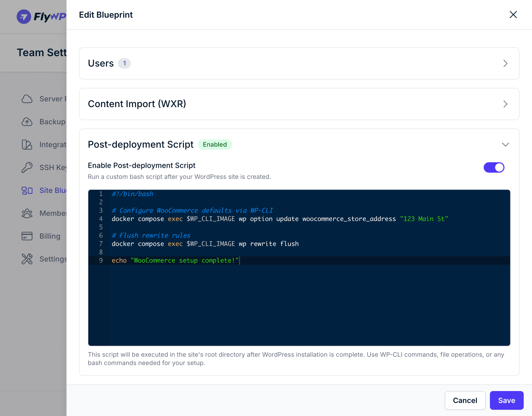Click "wp rewrite flush" command text

269,244
